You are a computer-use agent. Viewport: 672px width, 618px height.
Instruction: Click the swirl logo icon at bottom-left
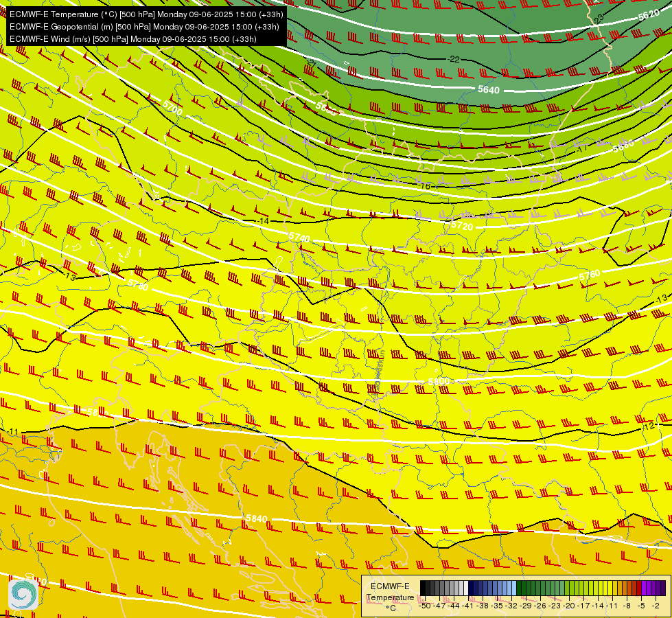tap(23, 594)
